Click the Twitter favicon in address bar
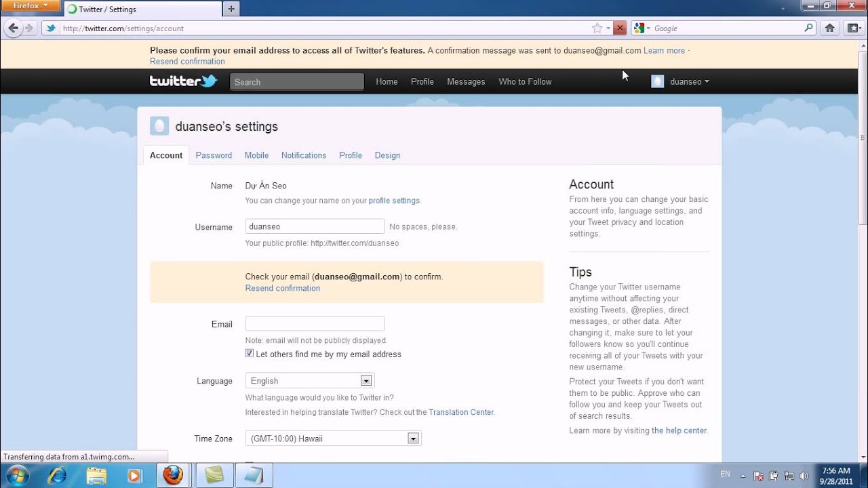Viewport: 868px width, 488px height. pos(51,28)
